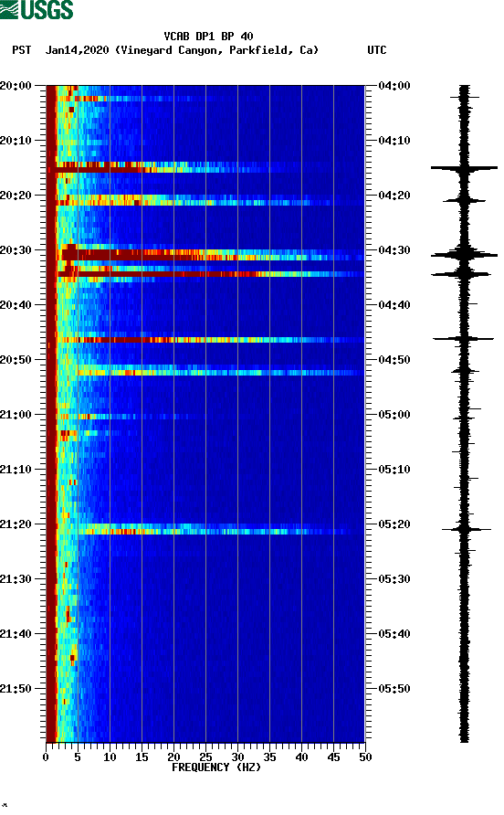The image size is (504, 815).
Task: Click the 21:40 PST time label
Action: point(16,634)
